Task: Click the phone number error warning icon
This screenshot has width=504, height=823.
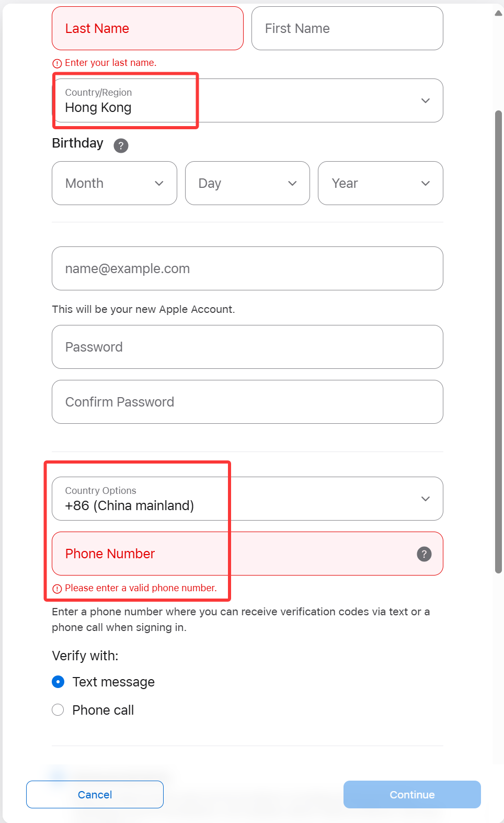Action: click(57, 589)
